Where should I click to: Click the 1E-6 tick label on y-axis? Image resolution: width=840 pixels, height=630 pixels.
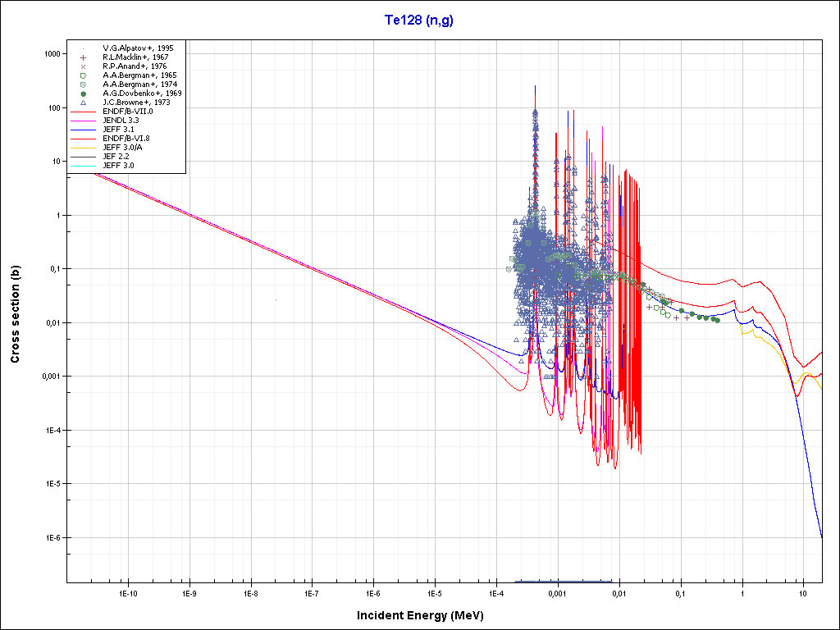[x=52, y=538]
